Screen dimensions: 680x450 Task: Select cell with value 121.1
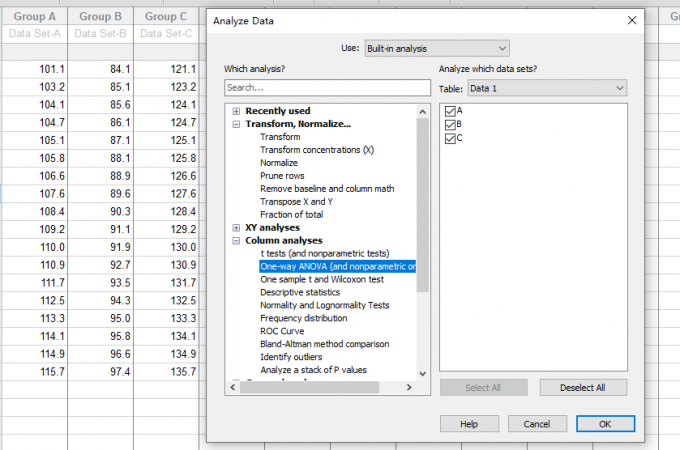(x=166, y=69)
